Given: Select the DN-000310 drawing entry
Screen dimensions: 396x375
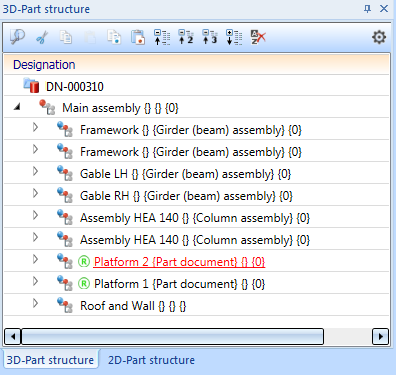Looking at the screenshot, I should [x=75, y=87].
